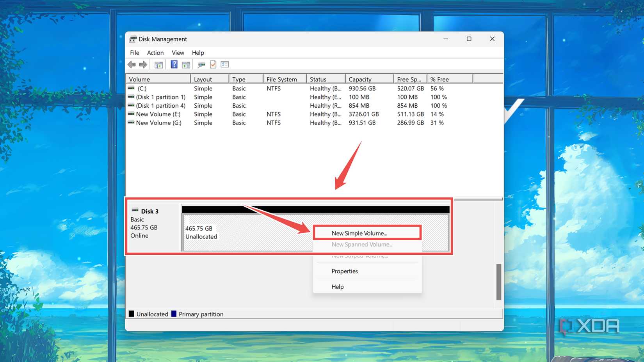Open the View menu

click(178, 53)
